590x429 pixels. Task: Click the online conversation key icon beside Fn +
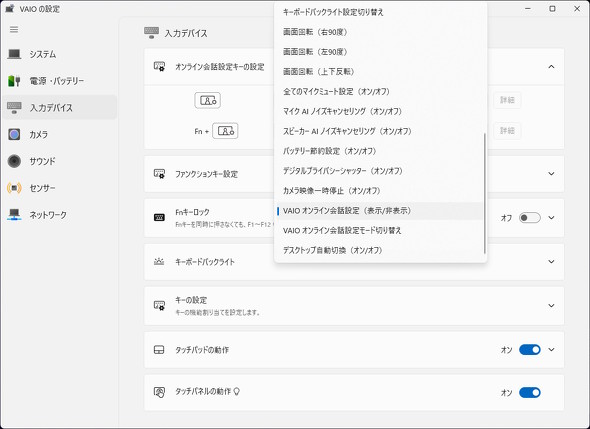coord(225,131)
